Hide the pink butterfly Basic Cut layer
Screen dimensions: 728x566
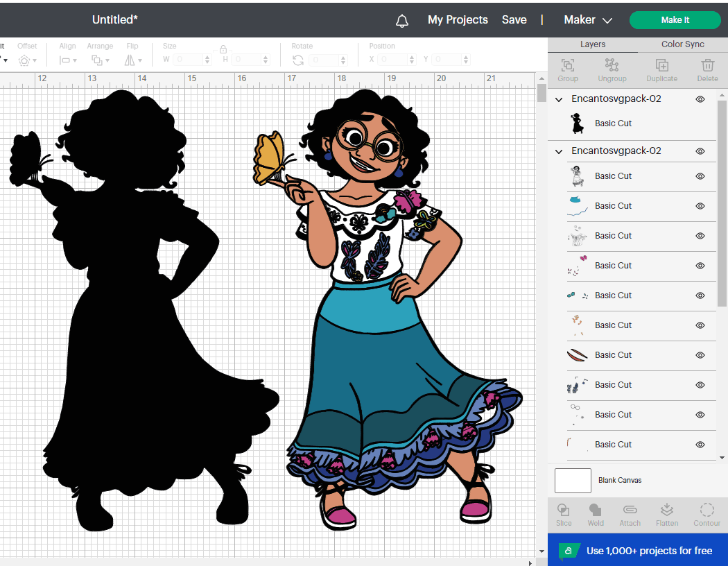pos(700,266)
